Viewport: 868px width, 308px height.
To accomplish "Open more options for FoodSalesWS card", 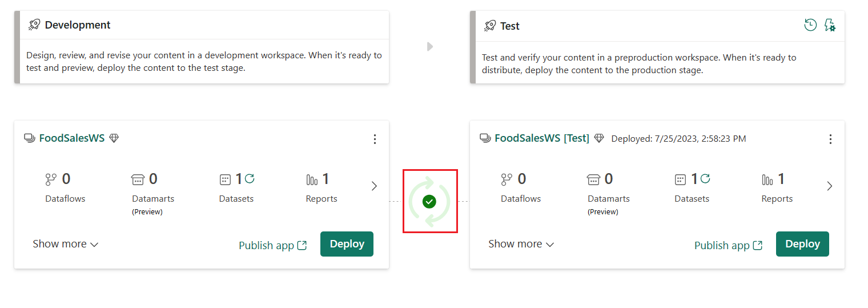I will click(x=375, y=139).
